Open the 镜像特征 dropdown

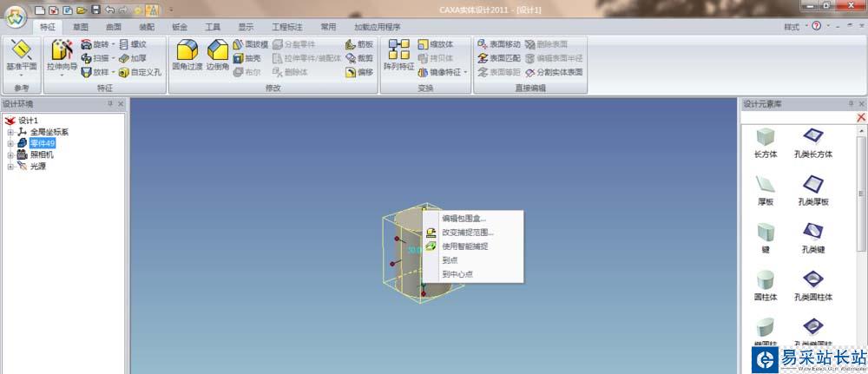pyautogui.click(x=465, y=72)
